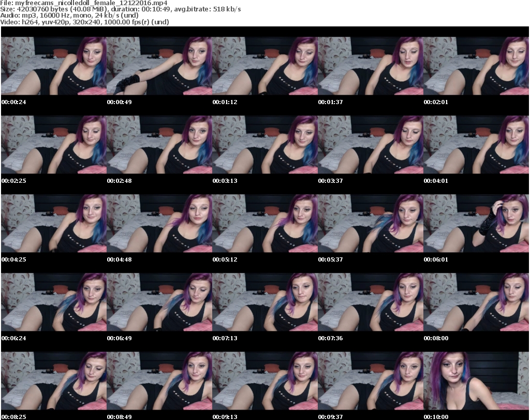Screen dimensions: 530x420
Task: Select the thumbnail frame at 00:06:01
Action: [476, 223]
